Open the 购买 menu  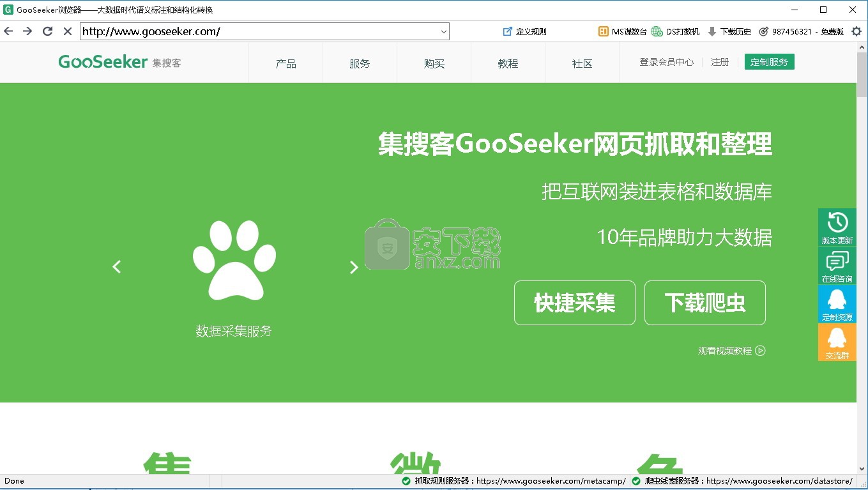point(434,63)
